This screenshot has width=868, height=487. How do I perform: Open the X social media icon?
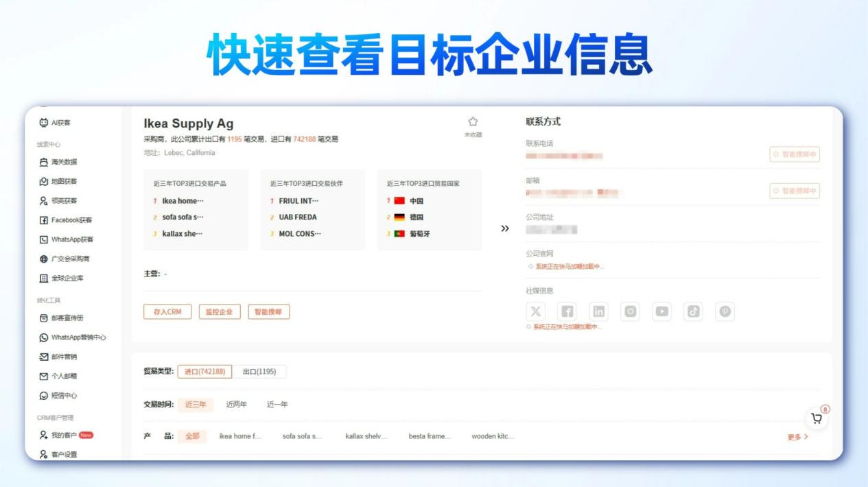click(x=535, y=311)
